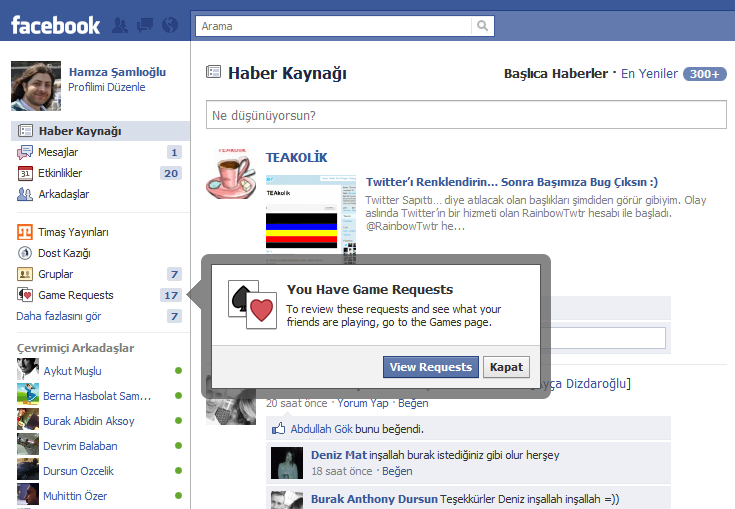Open the notifications globe icon

[x=170, y=25]
